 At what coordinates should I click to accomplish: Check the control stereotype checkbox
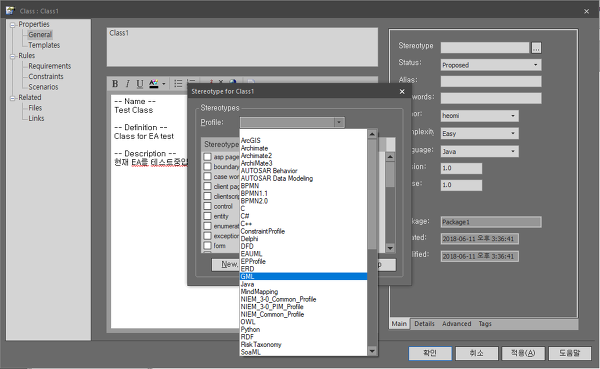pos(207,206)
